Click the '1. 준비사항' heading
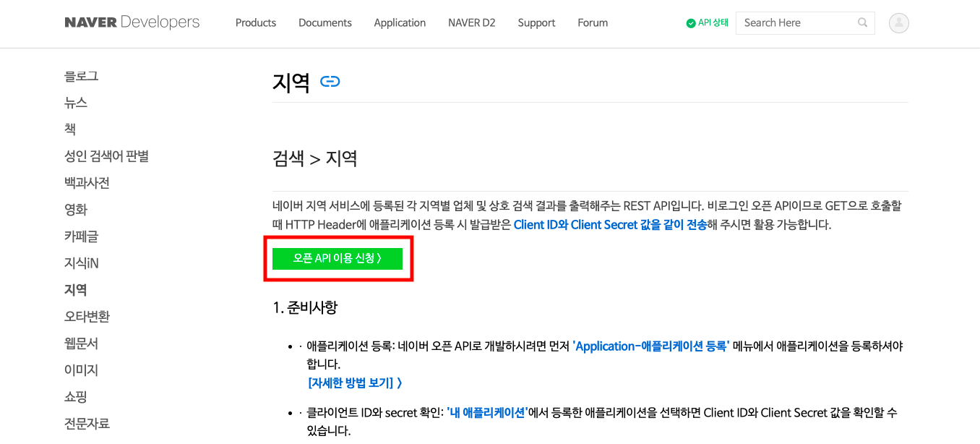 [305, 307]
